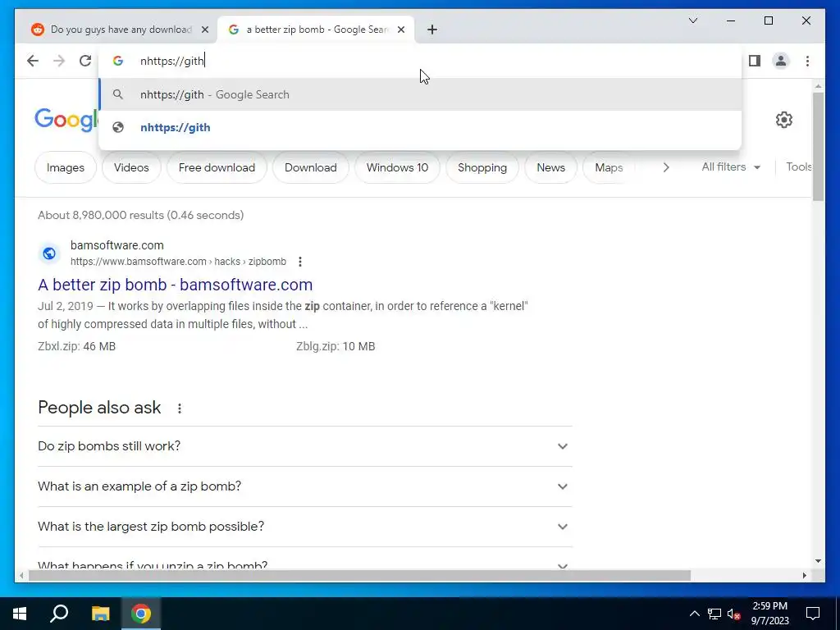Image resolution: width=840 pixels, height=630 pixels.
Task: Open the Windows Start menu
Action: point(20,614)
